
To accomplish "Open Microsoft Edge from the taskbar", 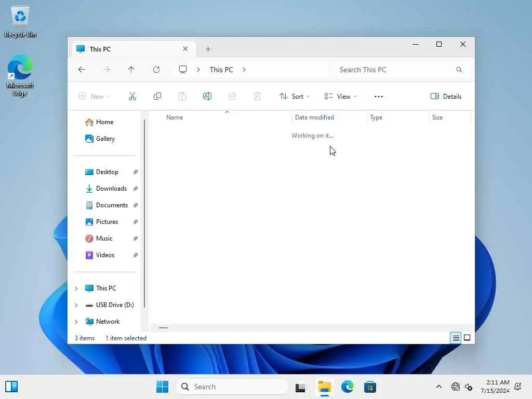I will [x=347, y=387].
